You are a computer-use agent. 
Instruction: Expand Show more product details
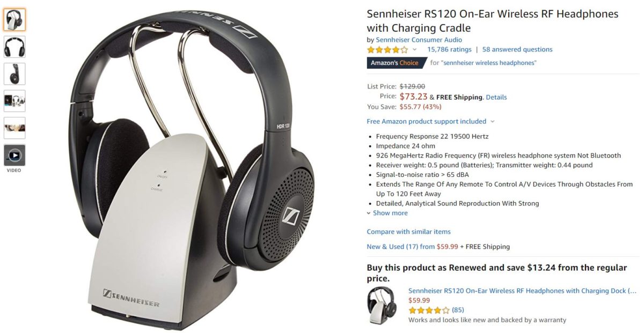tap(387, 213)
